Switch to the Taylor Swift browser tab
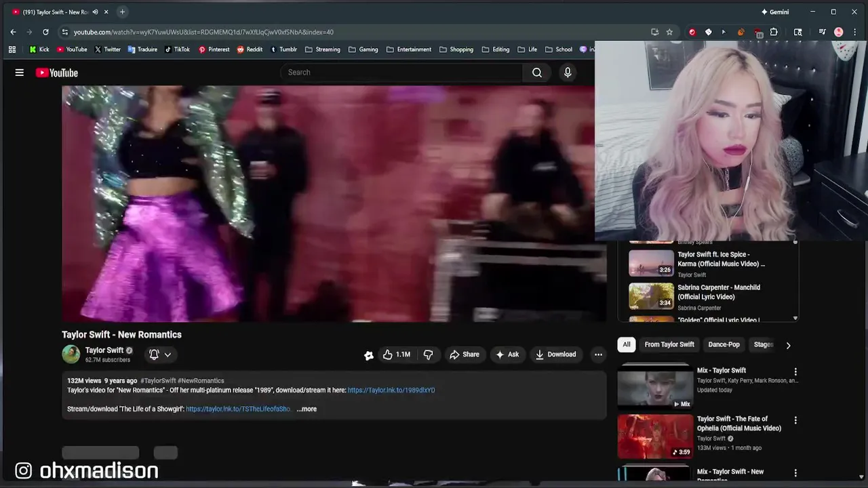 click(x=54, y=12)
